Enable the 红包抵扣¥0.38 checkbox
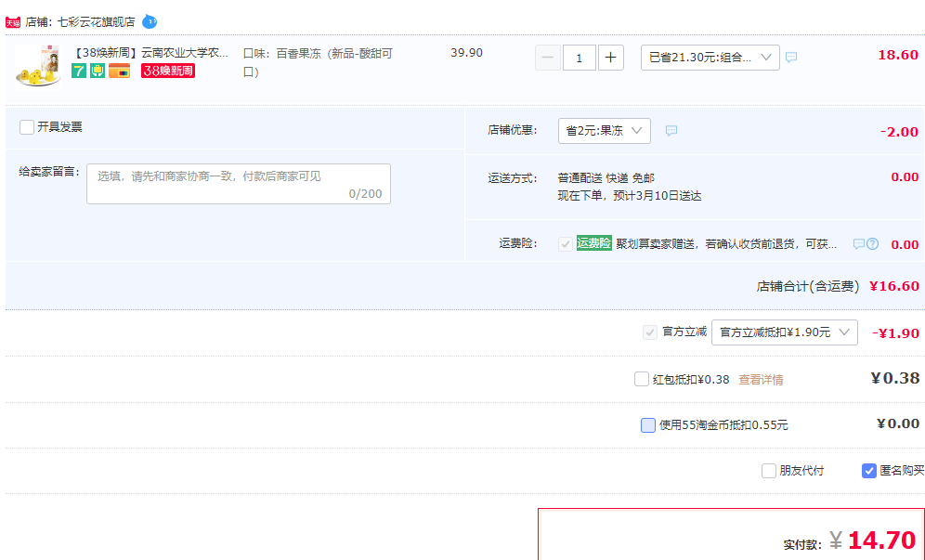The height and width of the screenshot is (560, 925). tap(641, 379)
